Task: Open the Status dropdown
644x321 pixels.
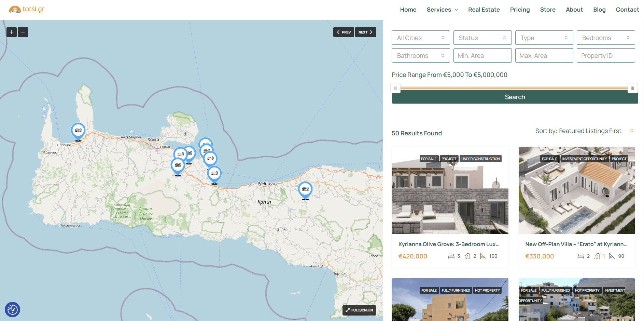Action: (482, 38)
